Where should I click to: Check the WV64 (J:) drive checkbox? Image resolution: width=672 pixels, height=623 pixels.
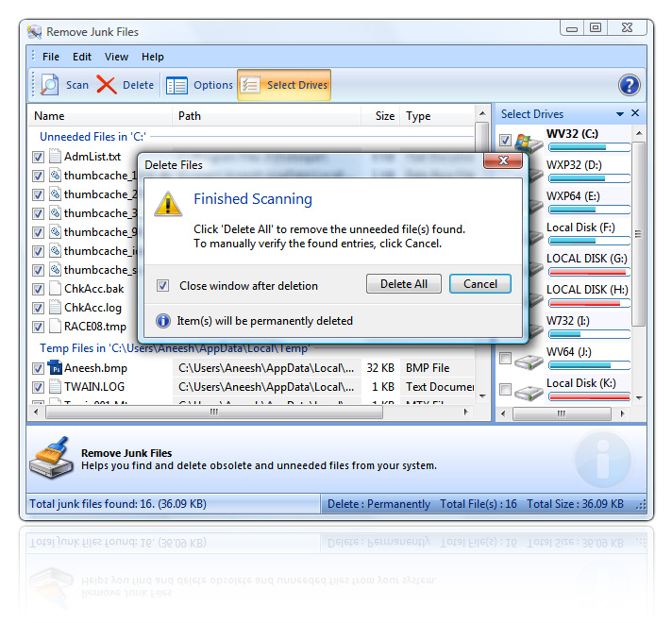tap(505, 359)
